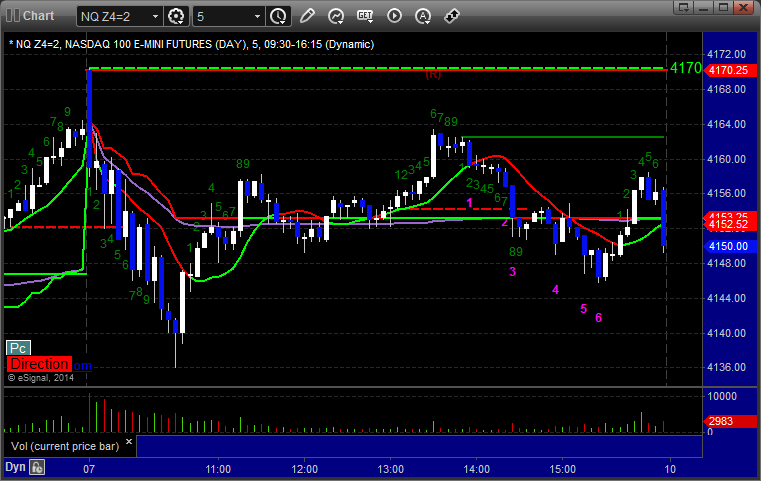The image size is (761, 481).
Task: Click the Dyn label on the time axis
Action: click(15, 467)
